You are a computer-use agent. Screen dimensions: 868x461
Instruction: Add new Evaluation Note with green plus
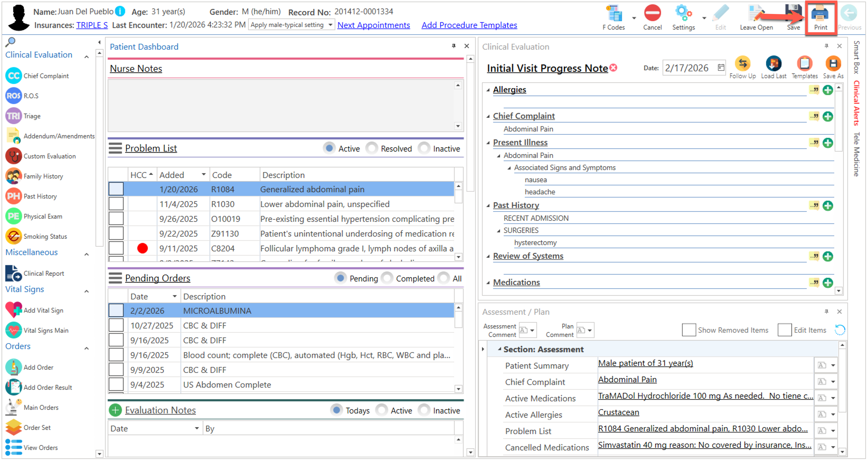[x=115, y=410]
